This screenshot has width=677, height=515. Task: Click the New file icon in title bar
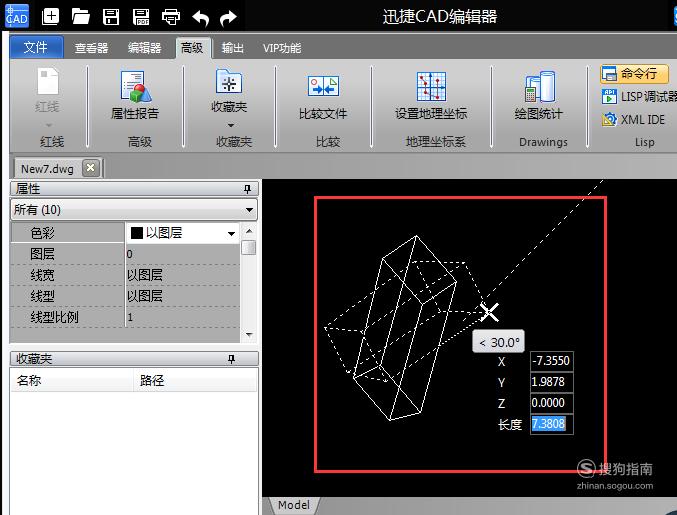51,16
